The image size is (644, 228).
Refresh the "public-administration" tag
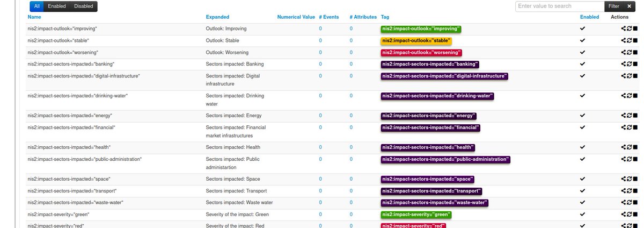click(x=630, y=159)
